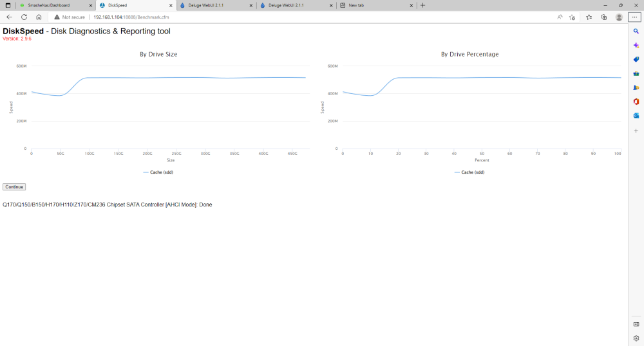644x346 pixels.
Task: Go back to the previous page
Action: coord(9,17)
